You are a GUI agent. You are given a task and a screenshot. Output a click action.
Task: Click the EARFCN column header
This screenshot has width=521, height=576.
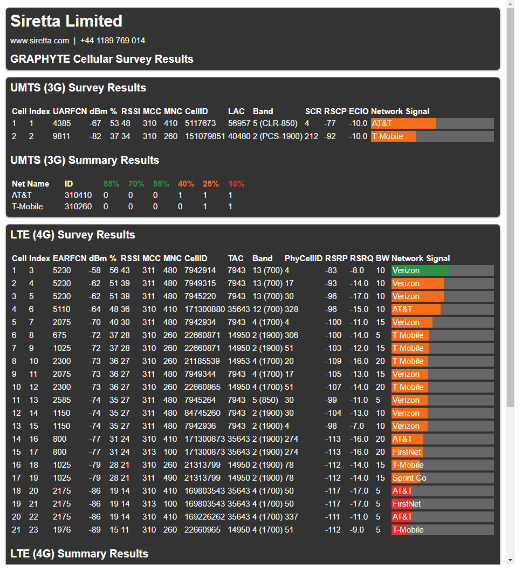coord(69,258)
